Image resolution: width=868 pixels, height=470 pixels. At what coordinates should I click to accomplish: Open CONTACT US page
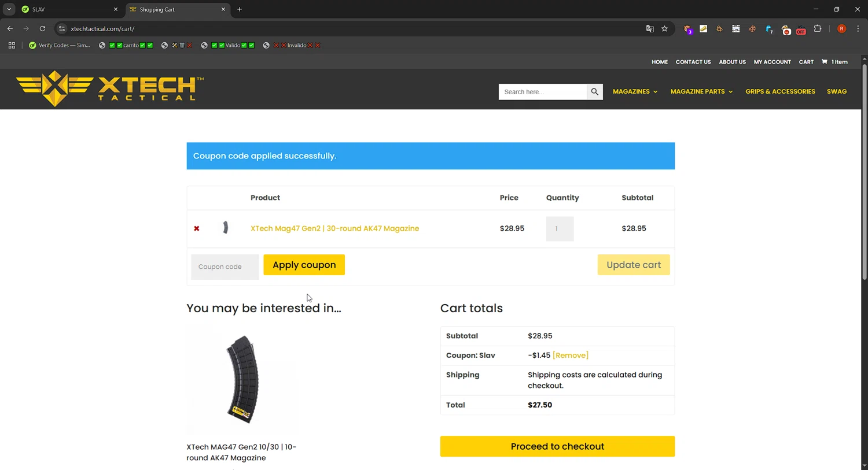(693, 62)
